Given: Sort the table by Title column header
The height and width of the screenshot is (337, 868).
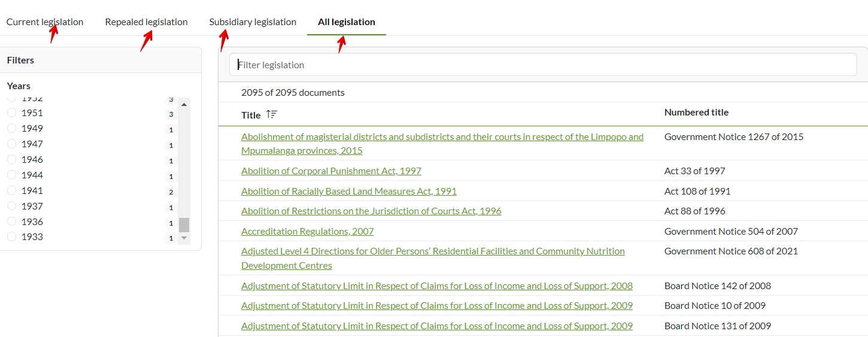Looking at the screenshot, I should tap(251, 115).
